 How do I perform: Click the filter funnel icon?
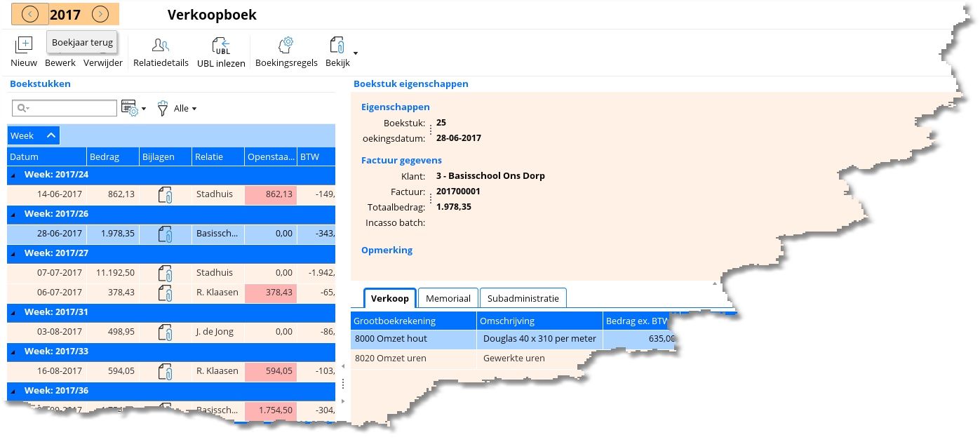point(163,109)
